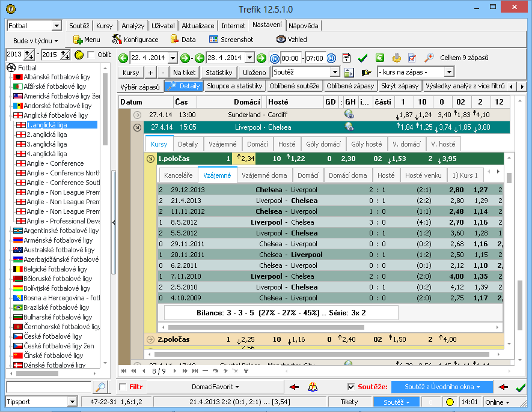Open web info globe for Liverpool - Chelsea
532x412 pixels.
tap(349, 127)
